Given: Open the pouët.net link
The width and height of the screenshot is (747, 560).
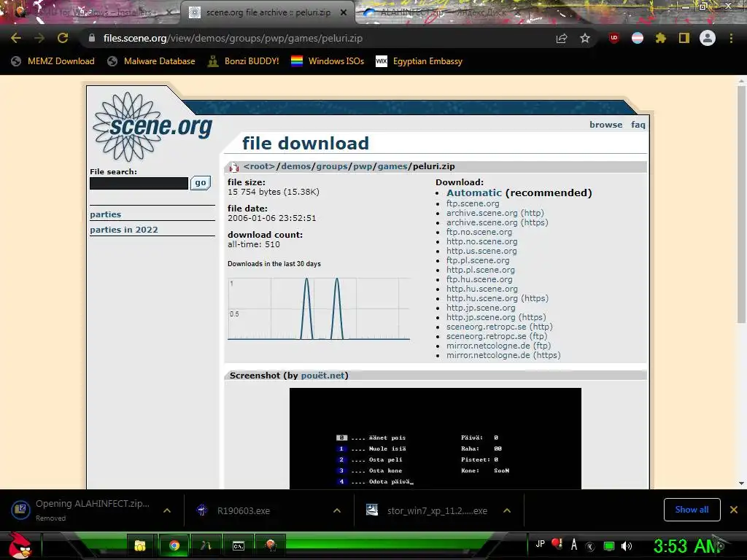Looking at the screenshot, I should pos(322,376).
